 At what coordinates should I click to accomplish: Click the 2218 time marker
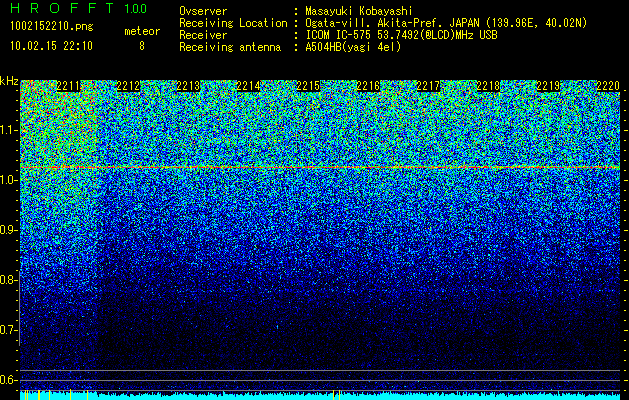tap(488, 86)
